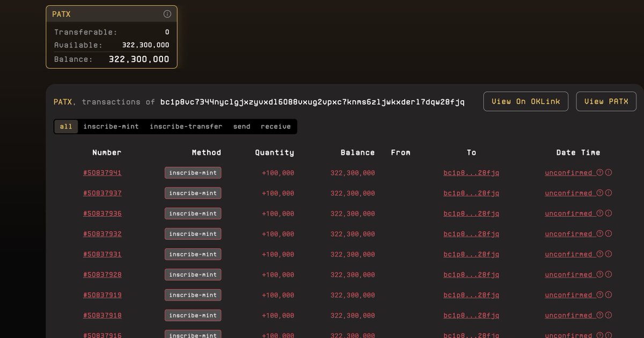The height and width of the screenshot is (338, 644).
Task: Switch to the inscribe-mint filter tab
Action: [x=111, y=127]
